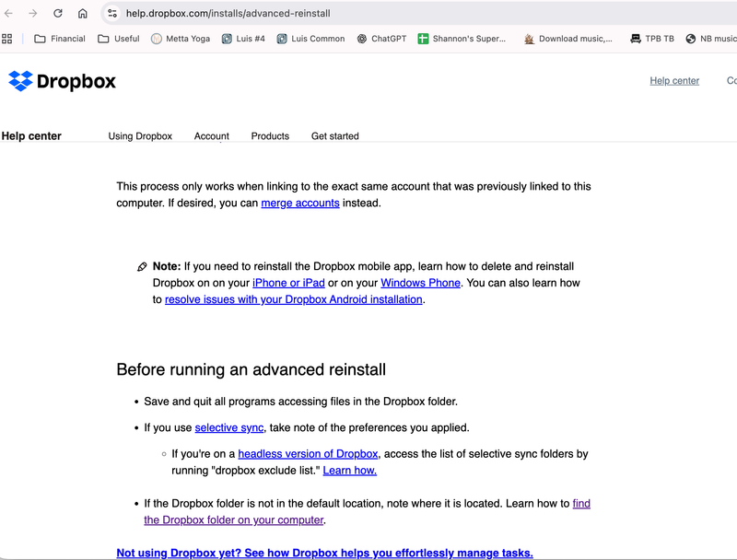This screenshot has height=560, width=737.
Task: Click the browser forward arrow
Action: 33,13
